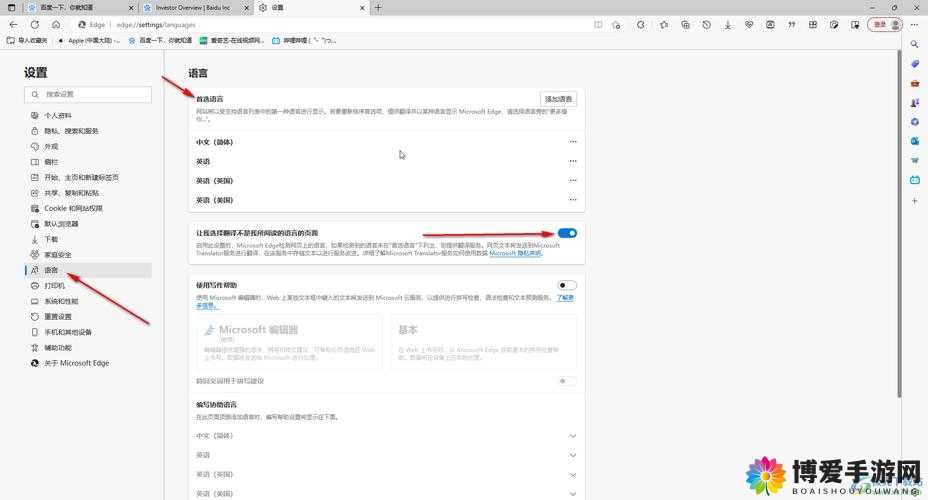Open the red toolbox icon in sidebar
928x500 pixels.
(914, 83)
